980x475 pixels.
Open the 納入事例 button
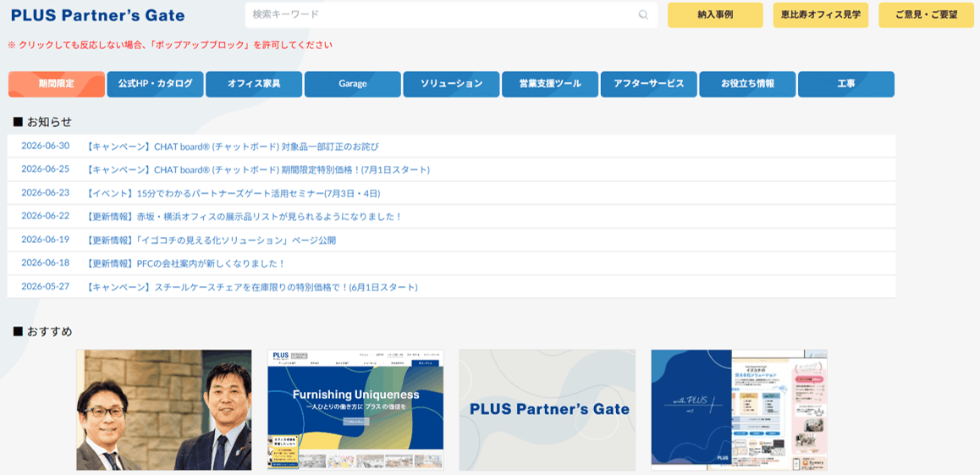pyautogui.click(x=715, y=15)
